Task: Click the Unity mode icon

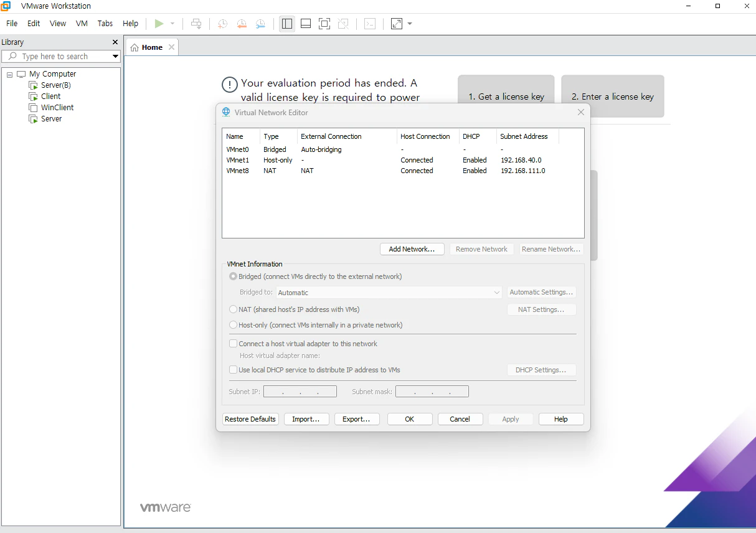Action: 343,24
